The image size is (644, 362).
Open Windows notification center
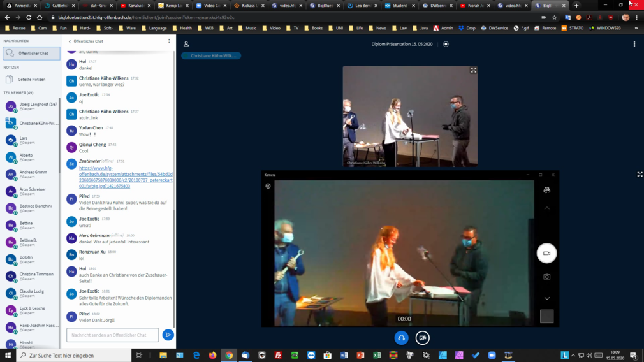(x=634, y=356)
